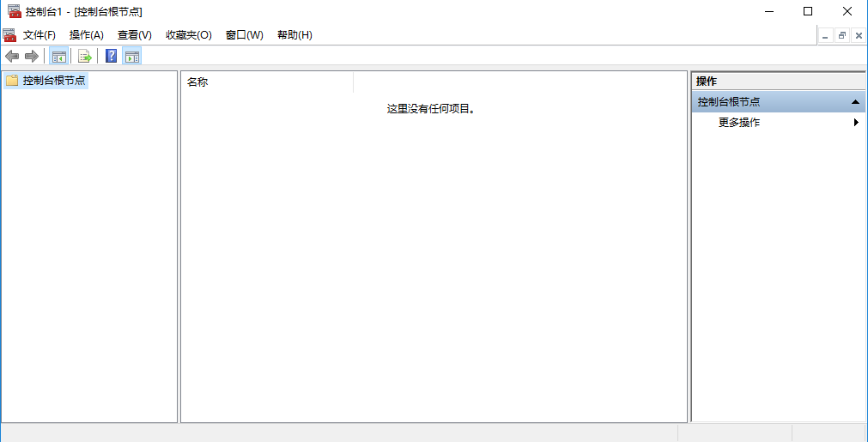Toggle the show/hide console tree icon

coord(58,57)
